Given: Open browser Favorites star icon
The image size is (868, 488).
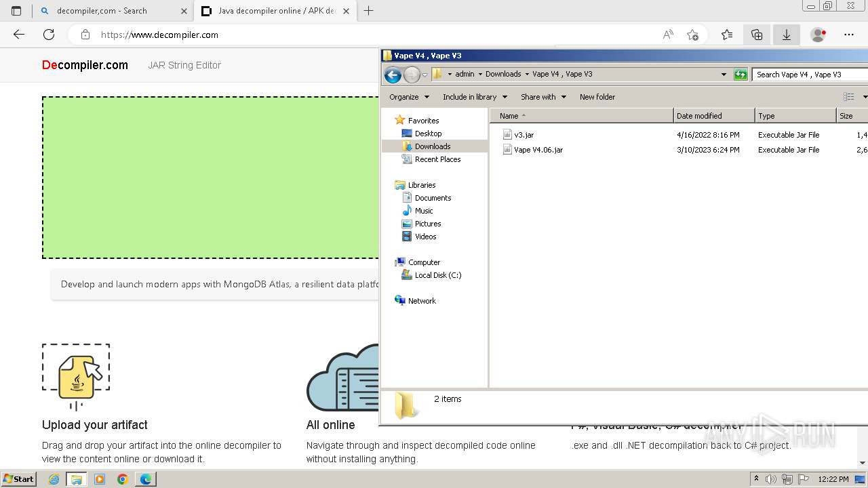Looking at the screenshot, I should pyautogui.click(x=727, y=35).
